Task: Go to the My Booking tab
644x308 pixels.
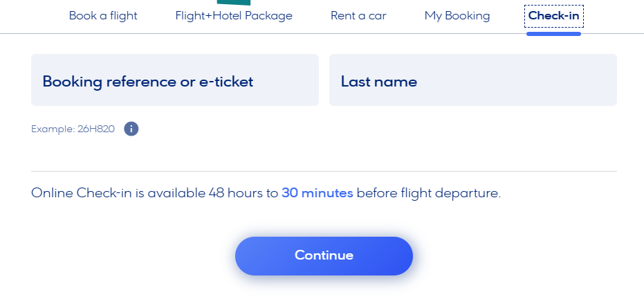Action: coord(457,16)
